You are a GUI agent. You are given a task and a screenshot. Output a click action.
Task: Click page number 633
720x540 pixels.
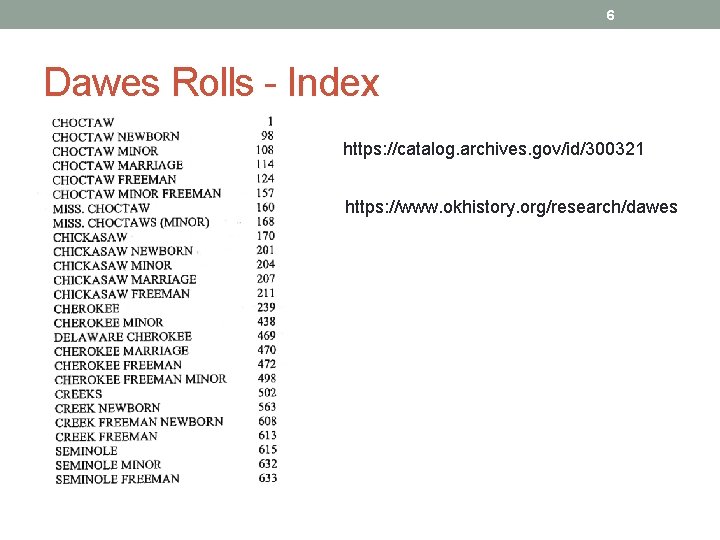(268, 478)
